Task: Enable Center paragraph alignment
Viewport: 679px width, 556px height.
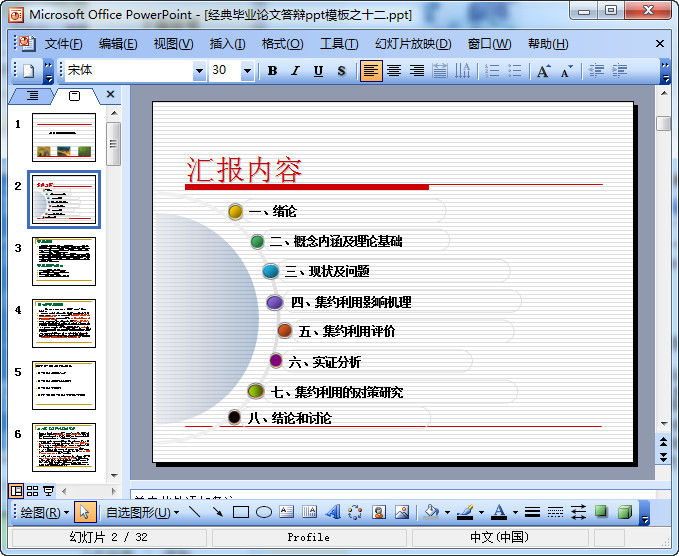Action: 394,71
